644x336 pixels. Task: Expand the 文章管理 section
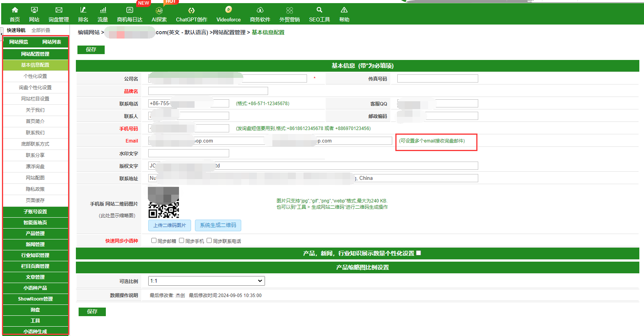(35, 277)
